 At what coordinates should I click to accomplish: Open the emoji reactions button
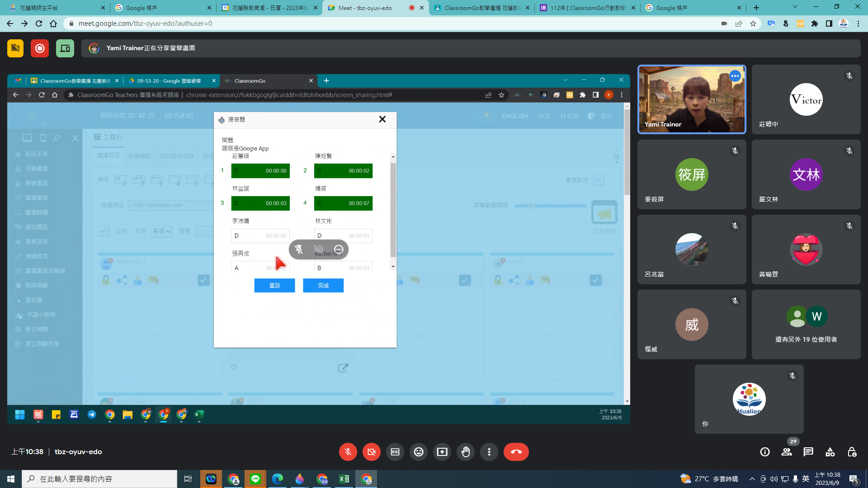pos(419,452)
